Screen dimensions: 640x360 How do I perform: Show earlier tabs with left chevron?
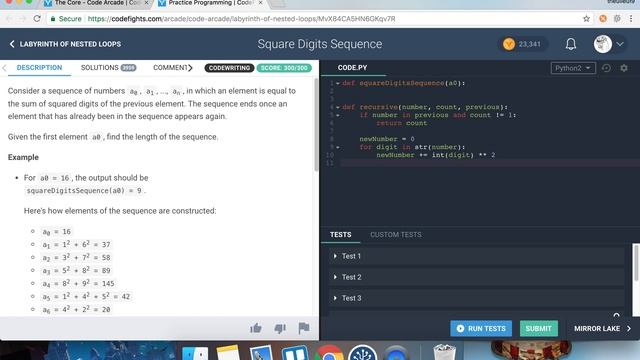(4, 68)
